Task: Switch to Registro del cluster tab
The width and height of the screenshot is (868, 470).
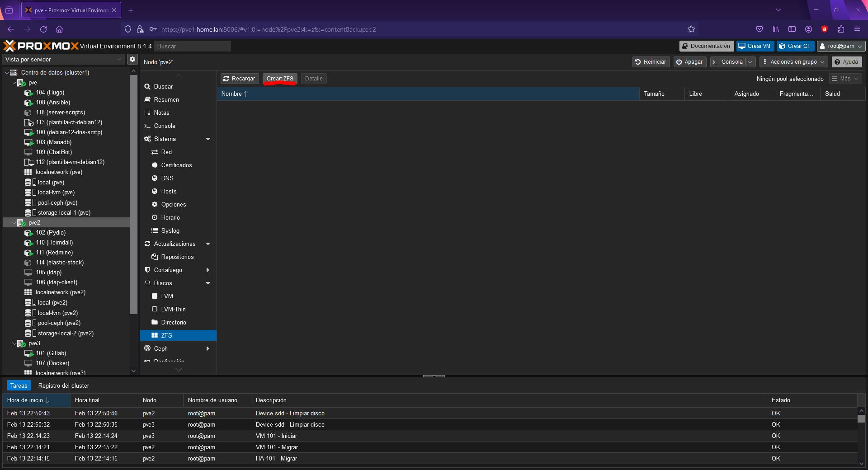Action: [64, 385]
